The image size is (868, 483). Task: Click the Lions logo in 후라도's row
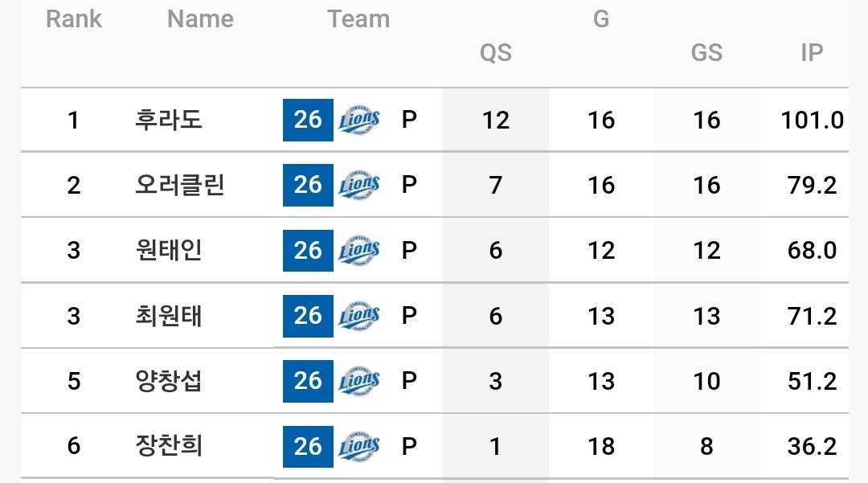[x=358, y=120]
